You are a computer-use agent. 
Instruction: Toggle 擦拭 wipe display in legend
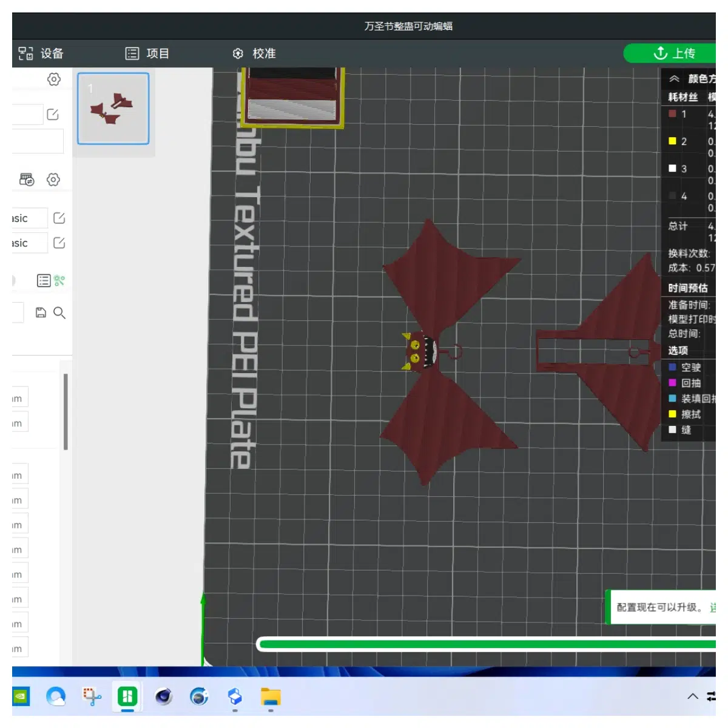(684, 414)
